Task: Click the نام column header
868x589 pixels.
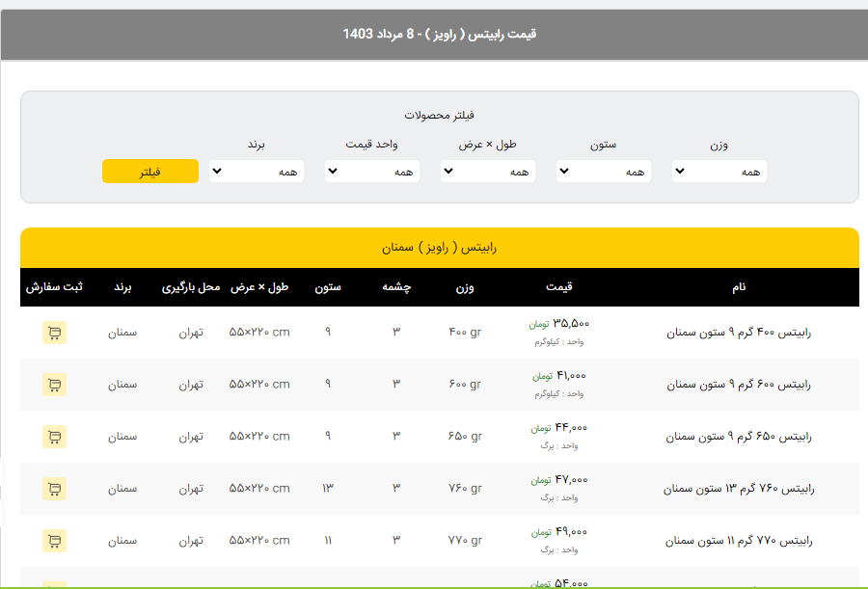Action: coord(739,287)
